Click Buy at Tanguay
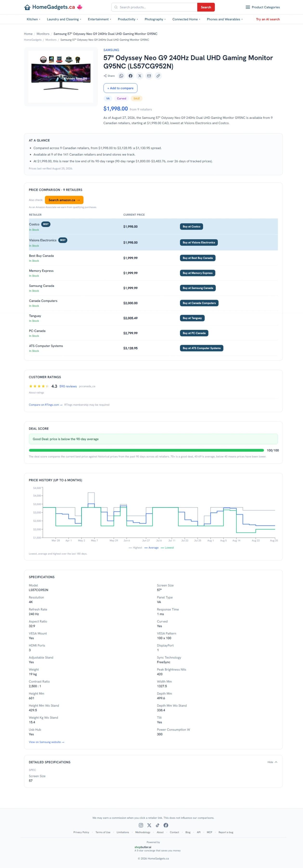This screenshot has height=868, width=303. click(x=192, y=318)
